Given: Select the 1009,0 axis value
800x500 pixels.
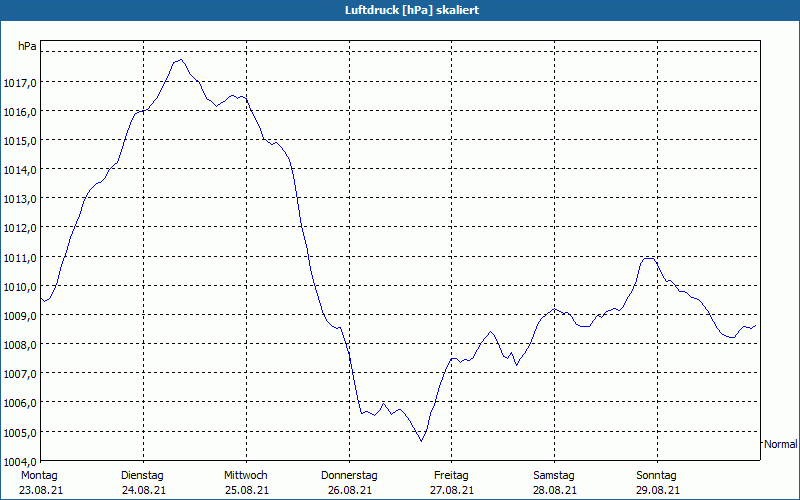Looking at the screenshot, I should (20, 316).
